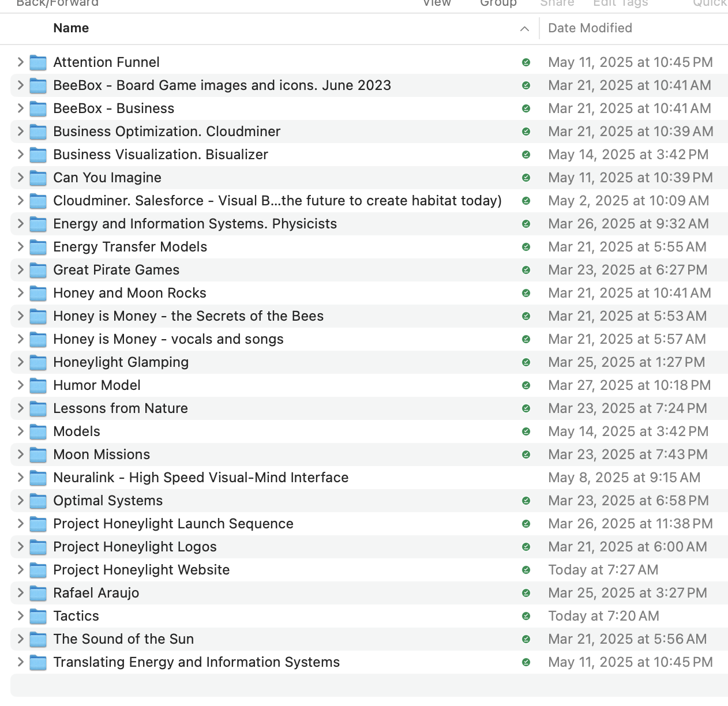Click the Attention Funnel folder icon
The image size is (728, 706).
(x=38, y=62)
